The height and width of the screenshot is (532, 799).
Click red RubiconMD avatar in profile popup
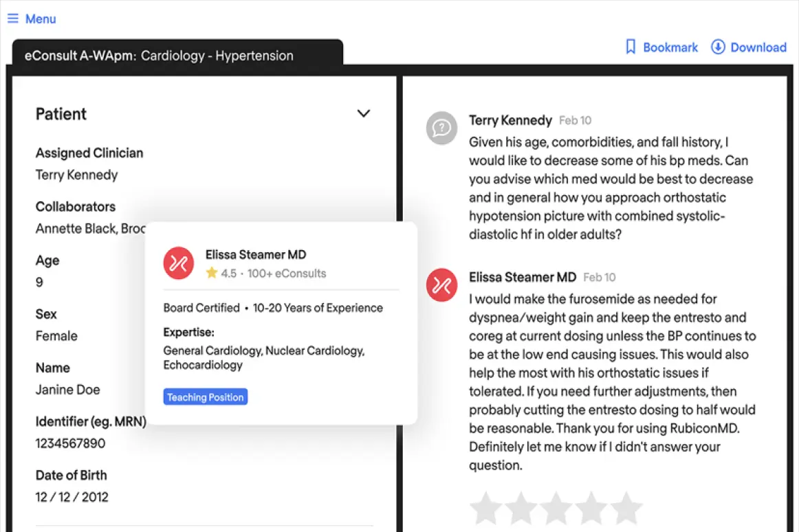[x=178, y=263]
